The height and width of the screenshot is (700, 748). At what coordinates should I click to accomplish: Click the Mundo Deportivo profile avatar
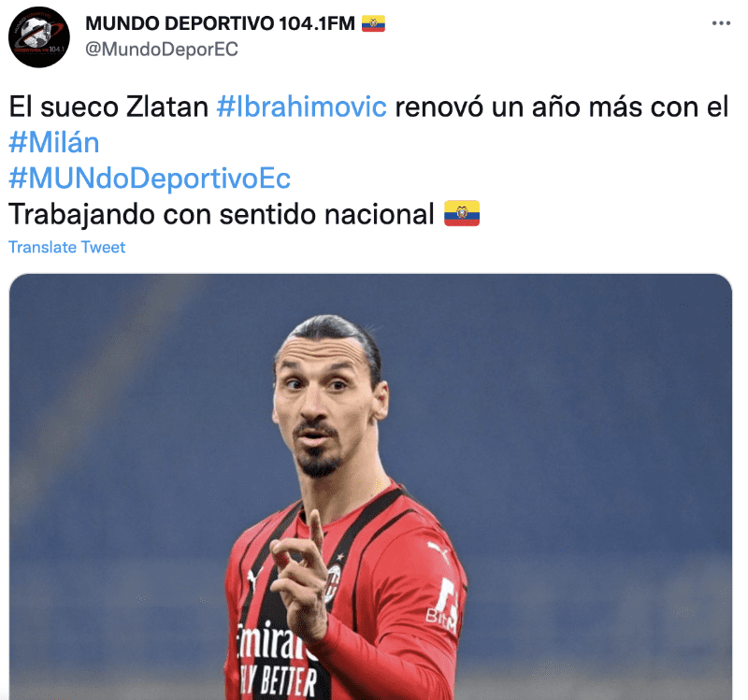click(x=39, y=36)
